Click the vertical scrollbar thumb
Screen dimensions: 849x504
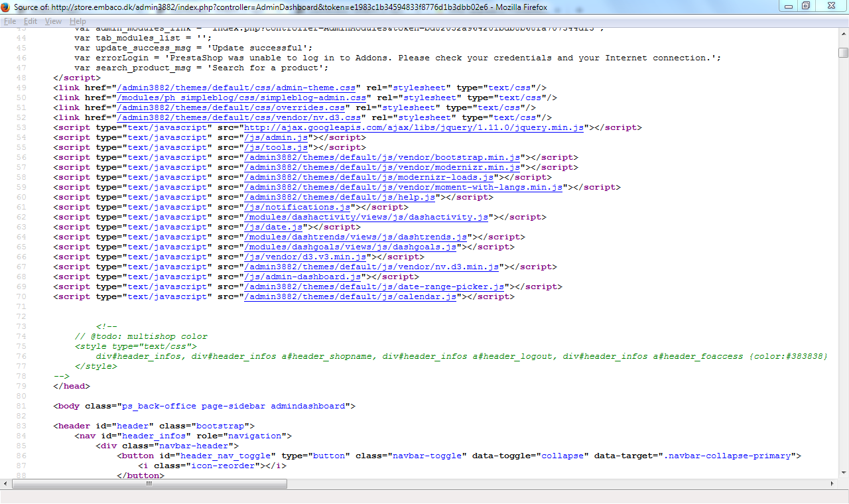click(843, 52)
